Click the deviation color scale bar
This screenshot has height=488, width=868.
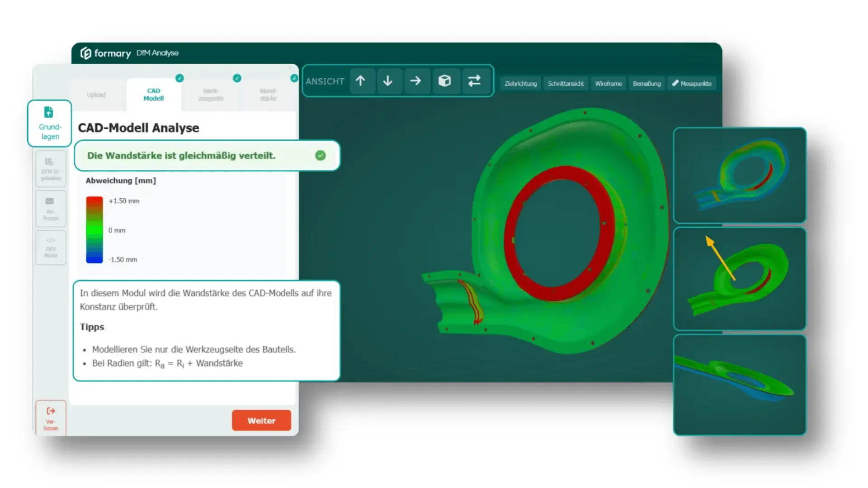pos(94,230)
